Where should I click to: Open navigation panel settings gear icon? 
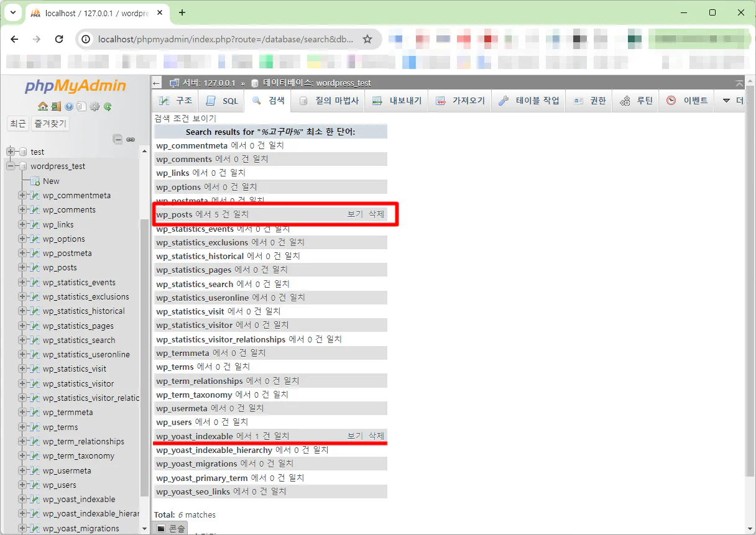click(x=94, y=106)
